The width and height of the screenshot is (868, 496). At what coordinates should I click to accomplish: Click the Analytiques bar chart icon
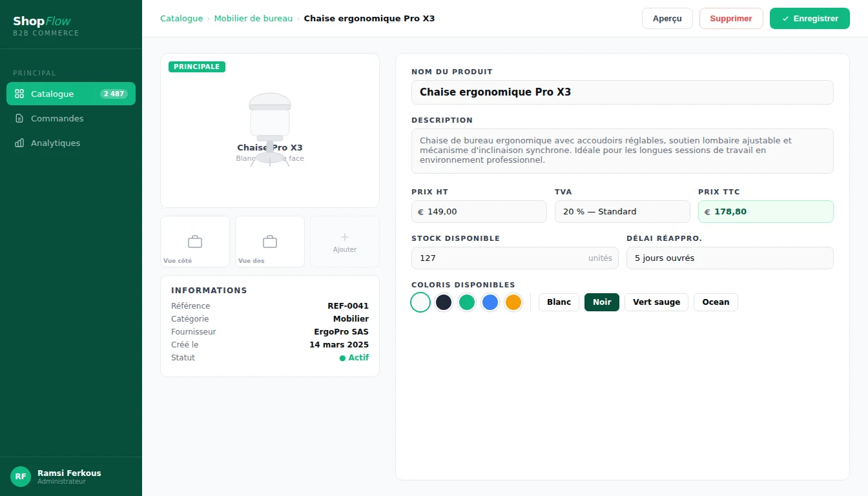pyautogui.click(x=19, y=143)
